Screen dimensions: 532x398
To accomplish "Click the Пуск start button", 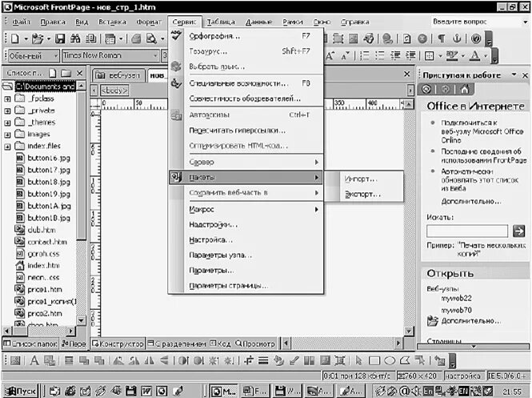I will coord(20,391).
